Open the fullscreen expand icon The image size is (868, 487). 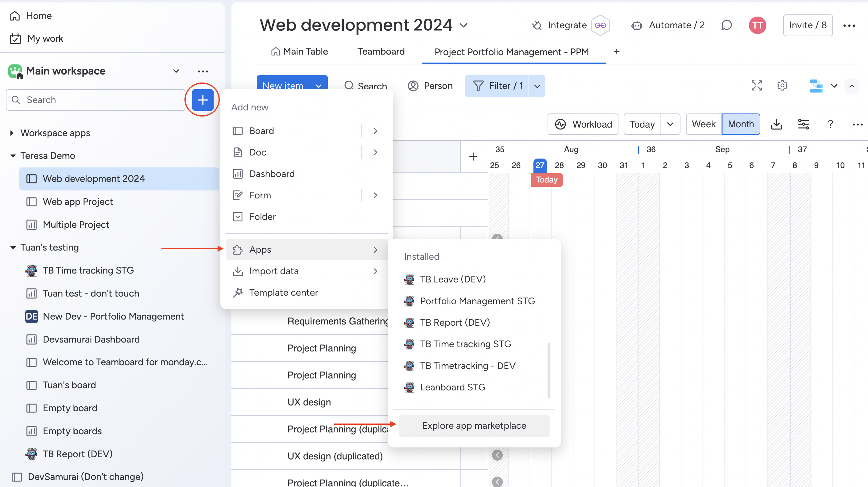click(757, 86)
